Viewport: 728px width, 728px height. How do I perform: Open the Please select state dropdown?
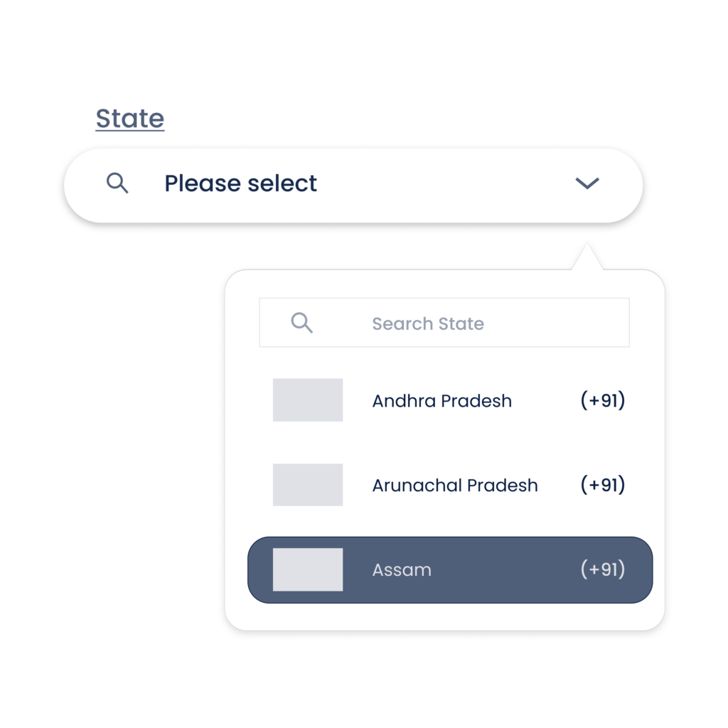(x=353, y=186)
